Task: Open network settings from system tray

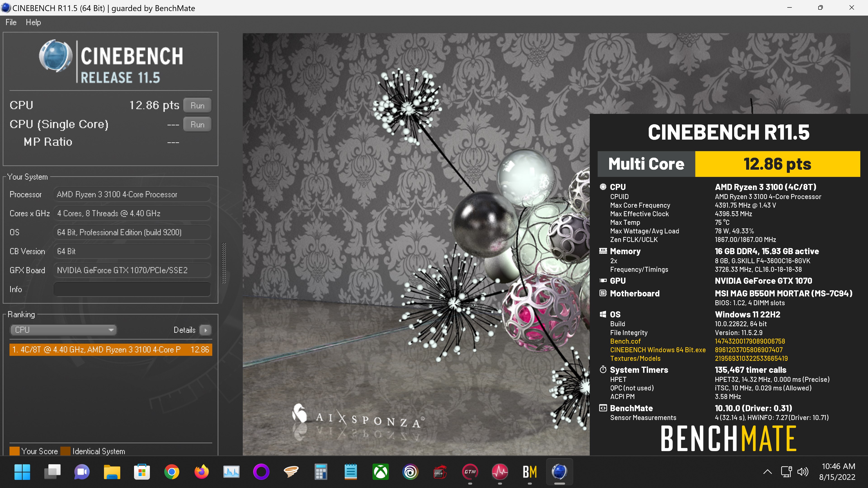Action: [786, 472]
